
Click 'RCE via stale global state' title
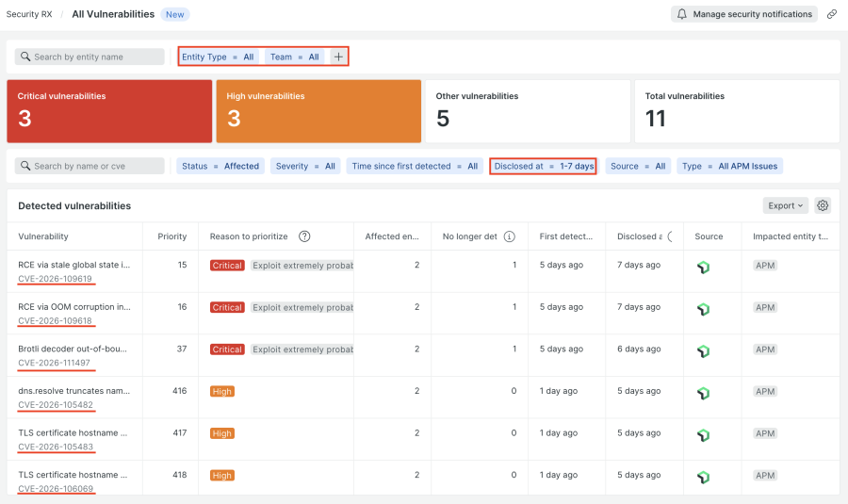pos(74,265)
